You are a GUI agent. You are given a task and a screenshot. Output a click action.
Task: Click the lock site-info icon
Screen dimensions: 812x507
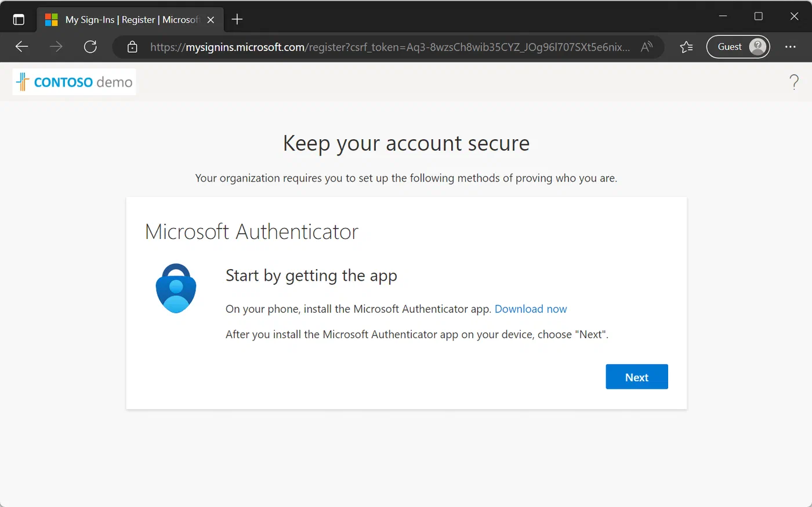132,47
